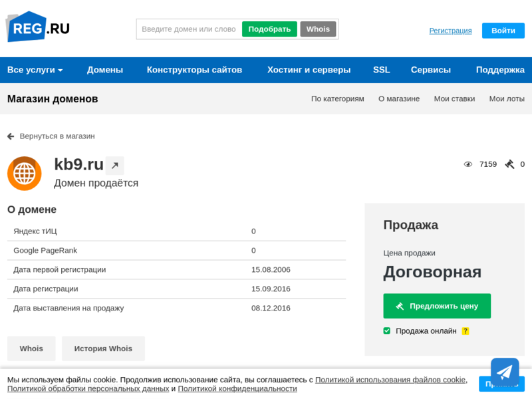Click the back arrow to store

point(11,136)
